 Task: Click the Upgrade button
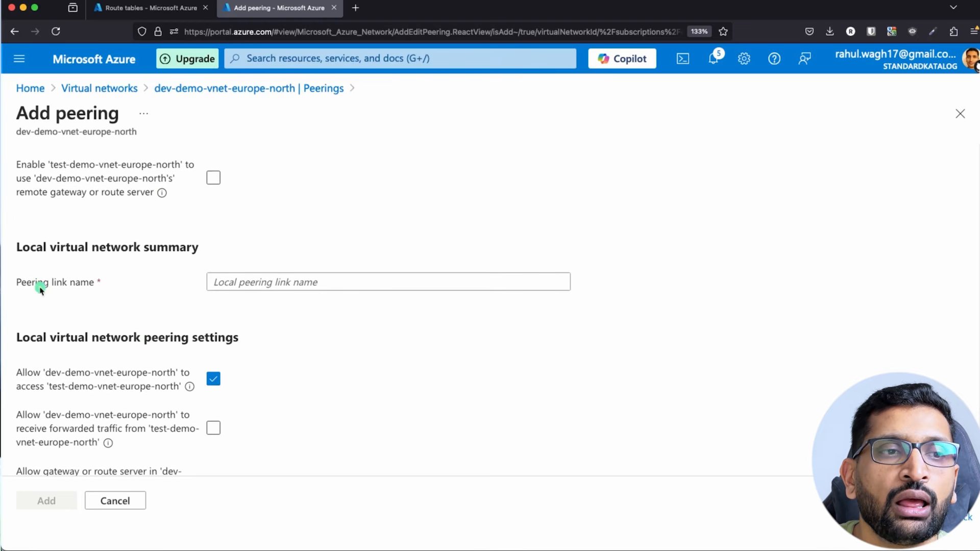187,59
